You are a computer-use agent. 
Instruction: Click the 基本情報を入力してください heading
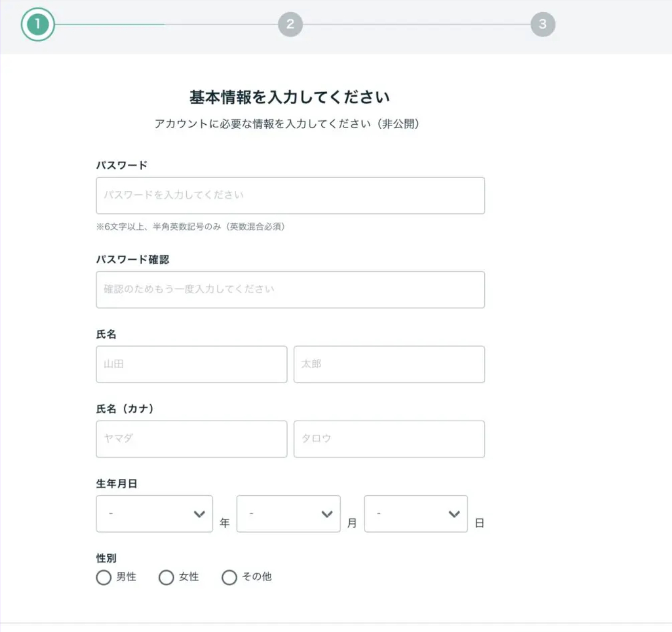(290, 96)
